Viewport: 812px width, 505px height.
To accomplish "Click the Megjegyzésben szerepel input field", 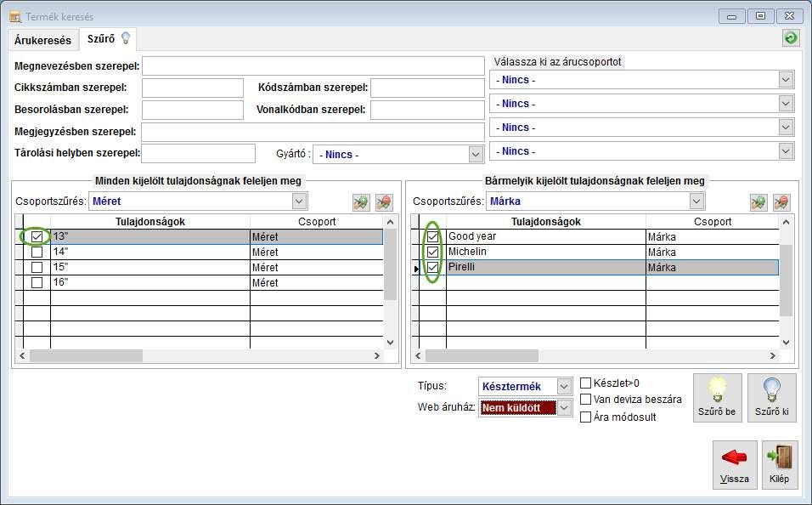I will tap(313, 132).
